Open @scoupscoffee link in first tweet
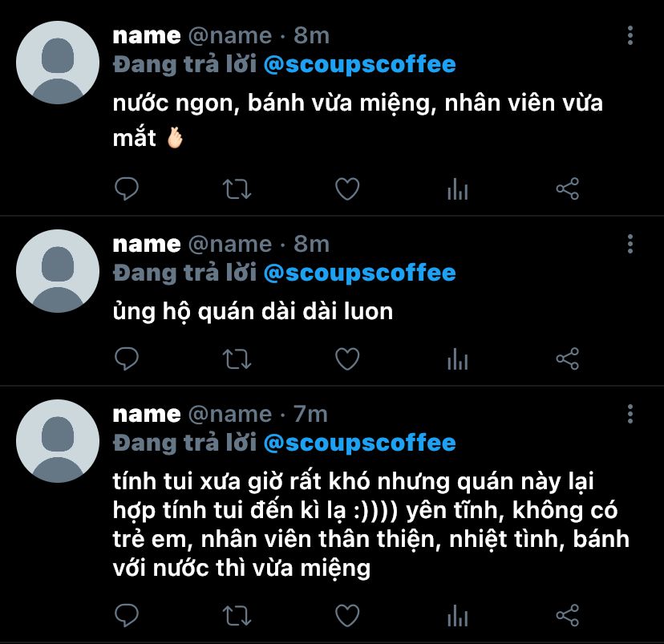 (359, 65)
